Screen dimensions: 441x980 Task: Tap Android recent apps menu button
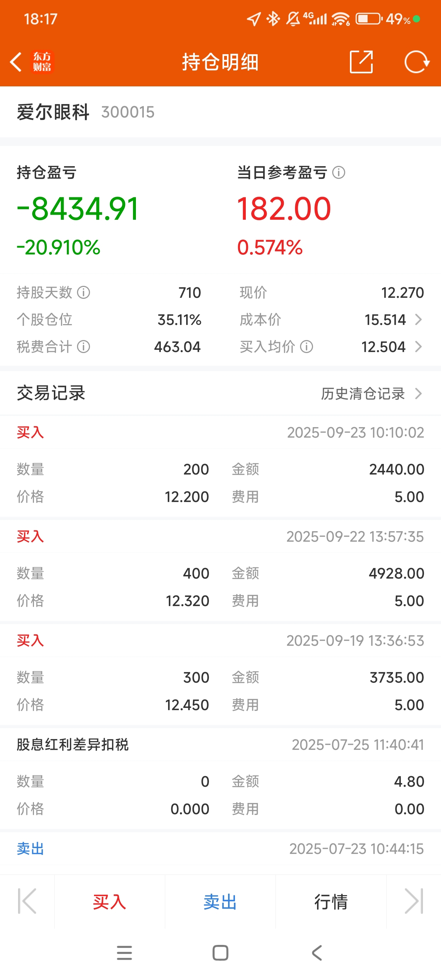[x=124, y=953]
